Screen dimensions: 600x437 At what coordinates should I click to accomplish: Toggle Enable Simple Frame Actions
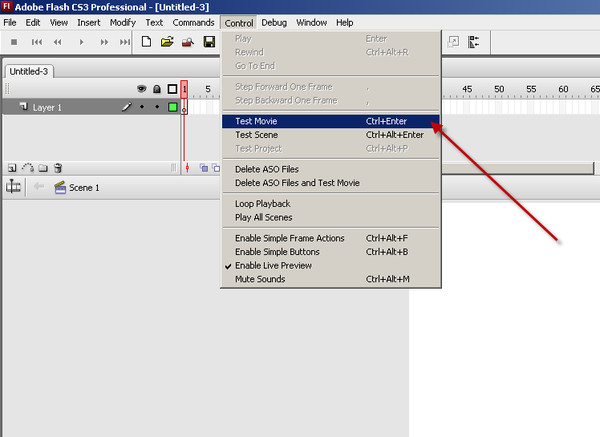click(331, 238)
